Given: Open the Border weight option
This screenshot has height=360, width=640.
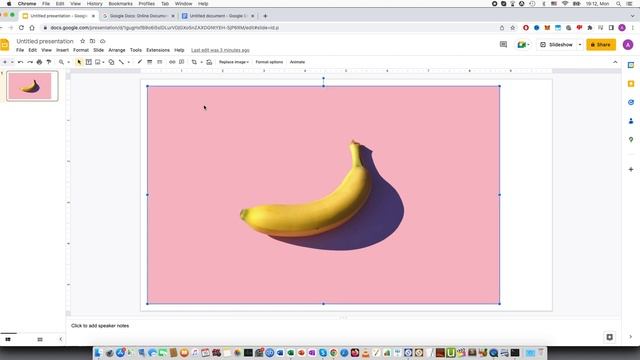Looking at the screenshot, I should 149,62.
